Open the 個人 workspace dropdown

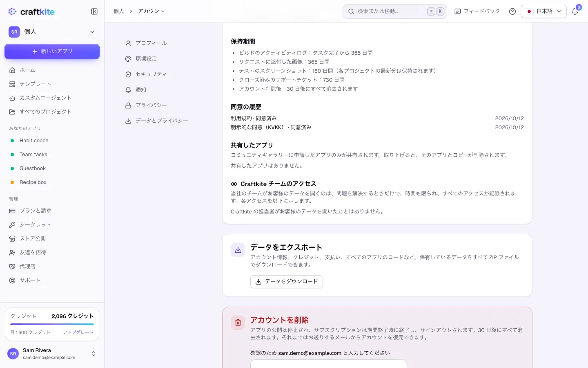[x=52, y=31]
